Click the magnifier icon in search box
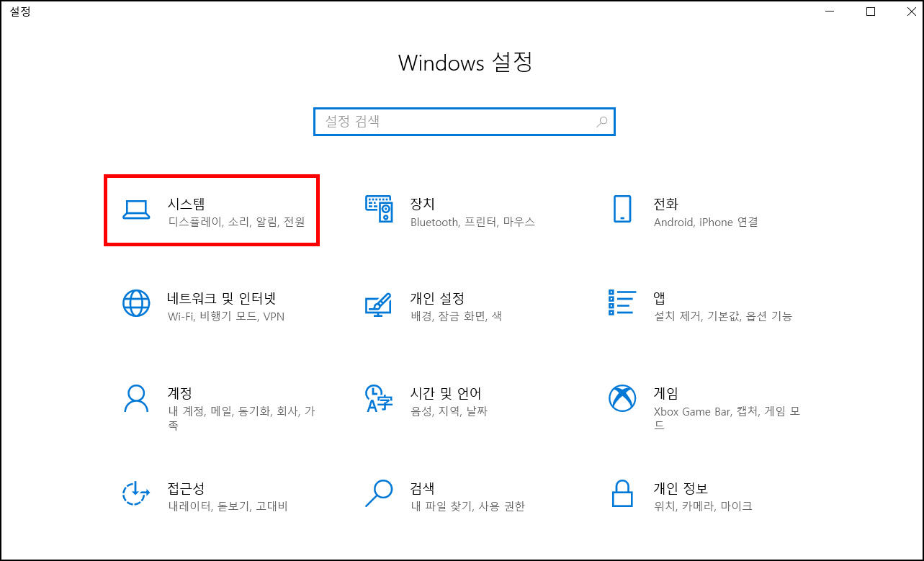The height and width of the screenshot is (561, 924). [602, 122]
